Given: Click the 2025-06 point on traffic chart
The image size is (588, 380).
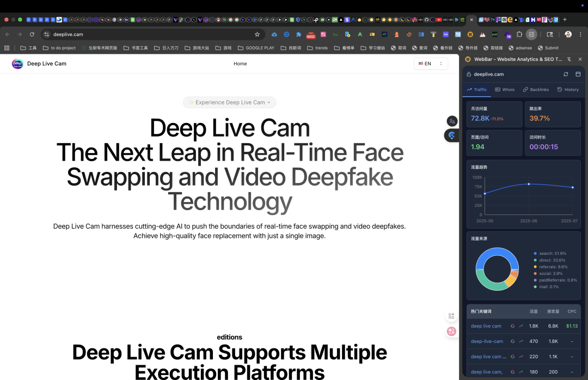Looking at the screenshot, I should pos(529,184).
